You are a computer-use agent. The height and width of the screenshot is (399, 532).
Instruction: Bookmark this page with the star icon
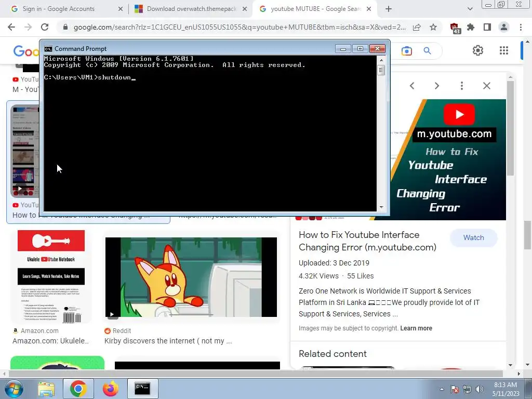433,27
